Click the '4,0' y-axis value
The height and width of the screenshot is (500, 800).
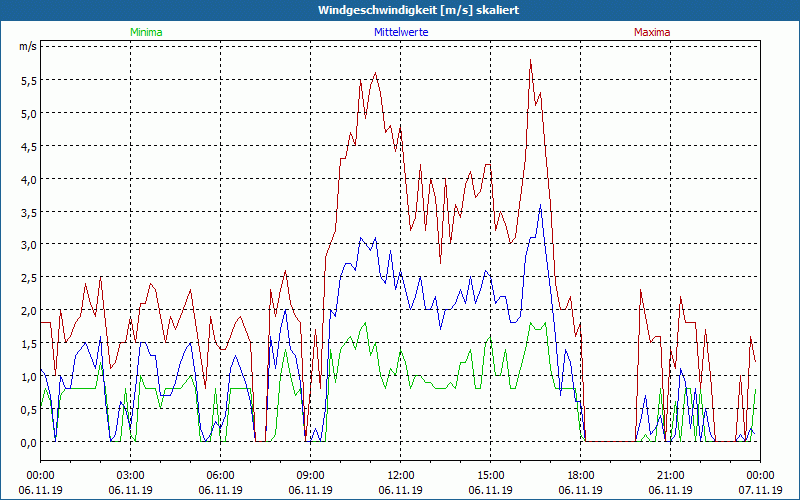point(29,180)
